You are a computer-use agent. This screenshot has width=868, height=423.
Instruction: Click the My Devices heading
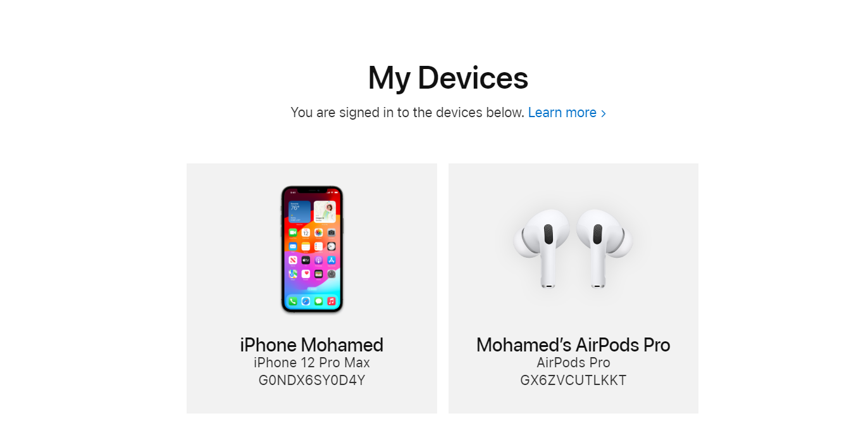tap(448, 79)
